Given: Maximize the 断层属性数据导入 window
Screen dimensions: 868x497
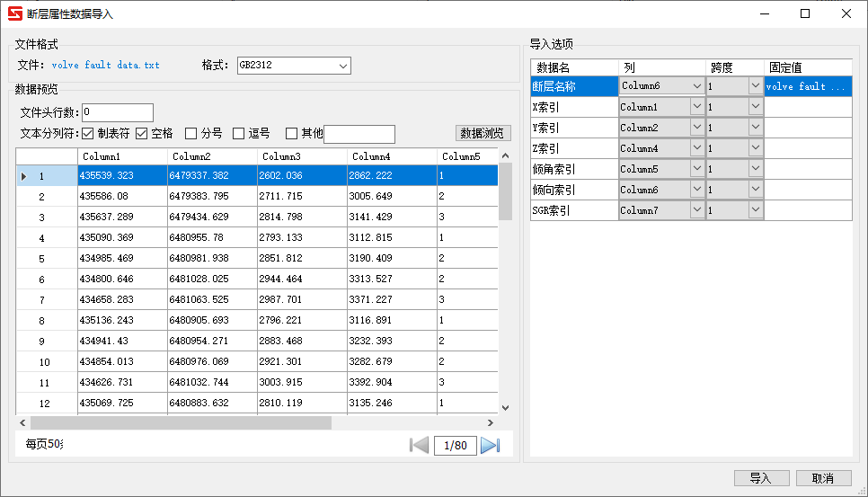Looking at the screenshot, I should point(805,13).
